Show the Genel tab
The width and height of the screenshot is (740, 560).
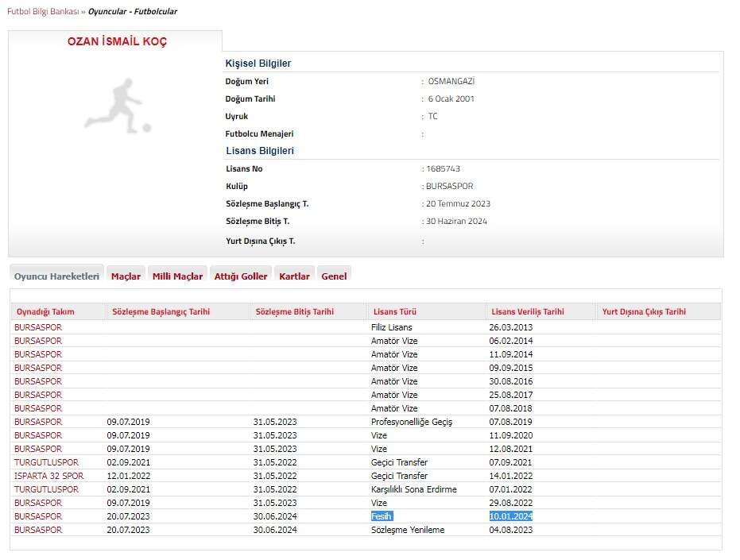click(x=334, y=276)
